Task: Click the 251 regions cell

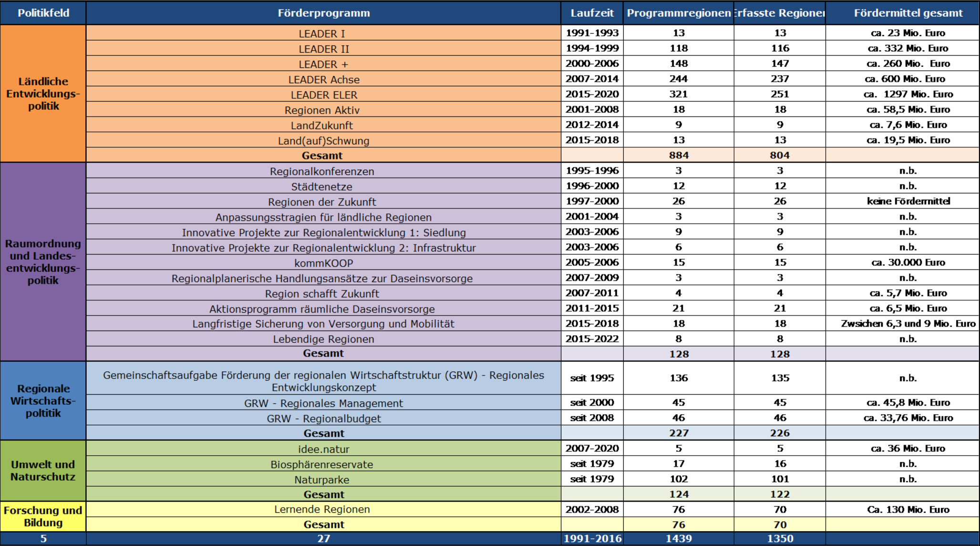Action: pyautogui.click(x=780, y=94)
